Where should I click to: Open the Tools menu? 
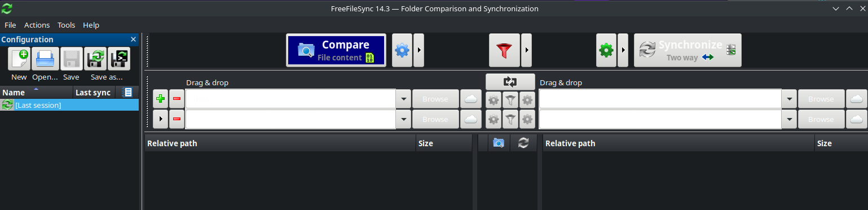coord(67,25)
